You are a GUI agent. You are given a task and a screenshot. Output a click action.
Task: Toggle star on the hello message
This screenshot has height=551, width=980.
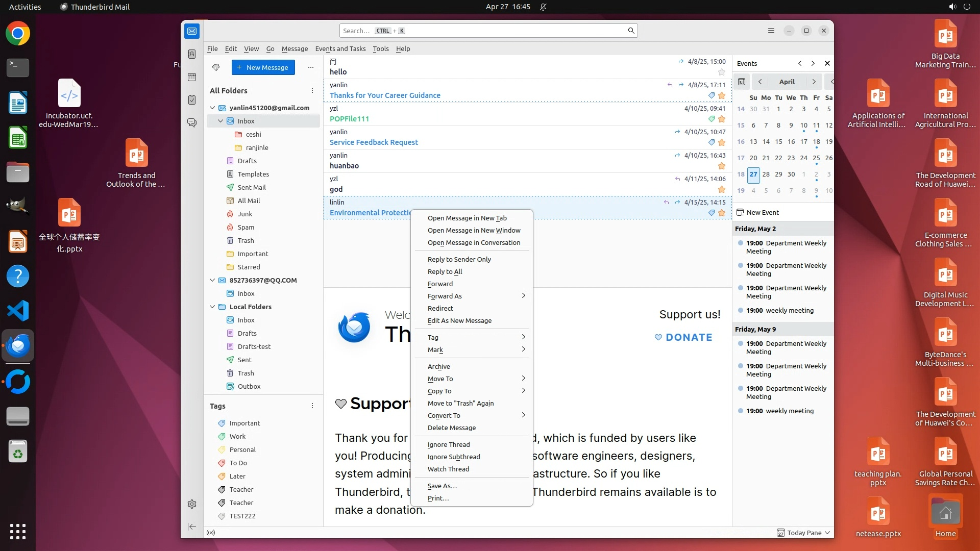point(721,72)
